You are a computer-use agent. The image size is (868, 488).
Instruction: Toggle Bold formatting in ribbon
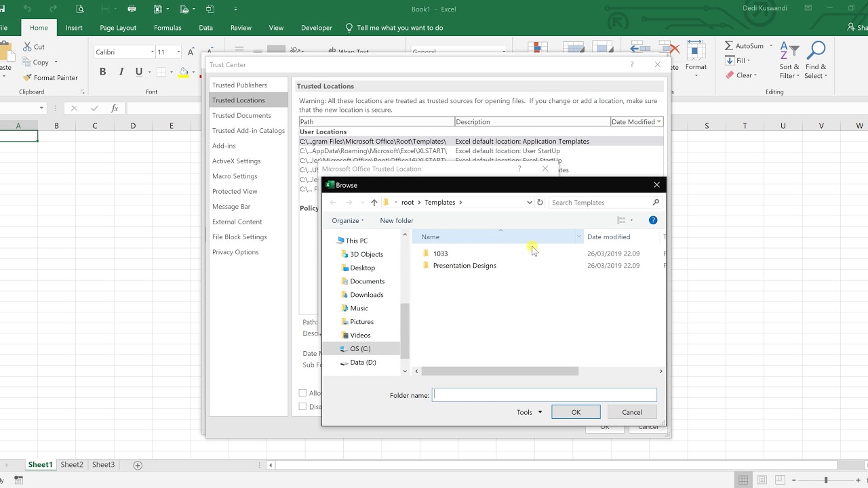click(x=102, y=72)
